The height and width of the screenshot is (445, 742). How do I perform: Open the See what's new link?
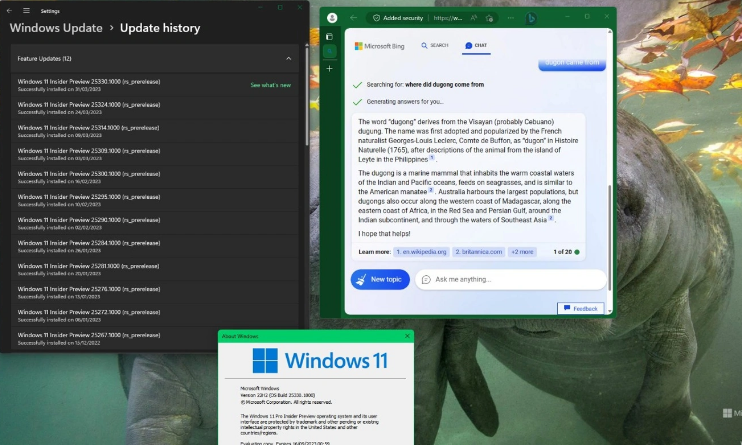pos(270,85)
